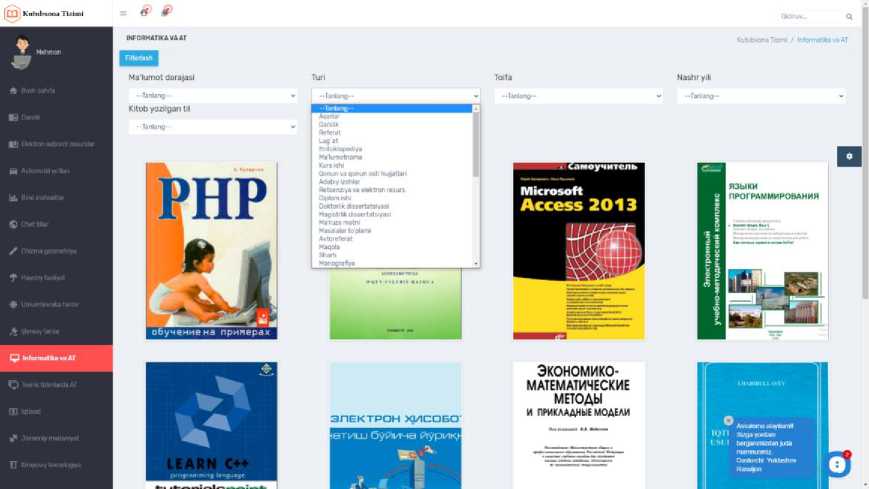This screenshot has height=489, width=869.
Task: Close the chat greeting popup
Action: 728,420
